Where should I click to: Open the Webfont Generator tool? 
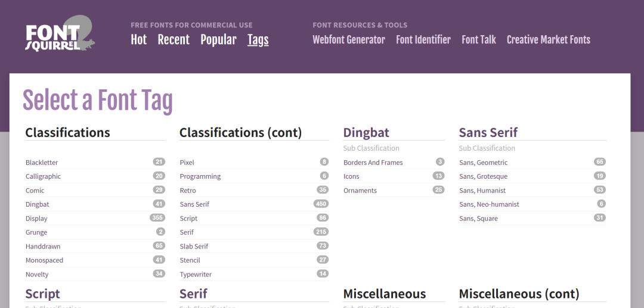(349, 40)
